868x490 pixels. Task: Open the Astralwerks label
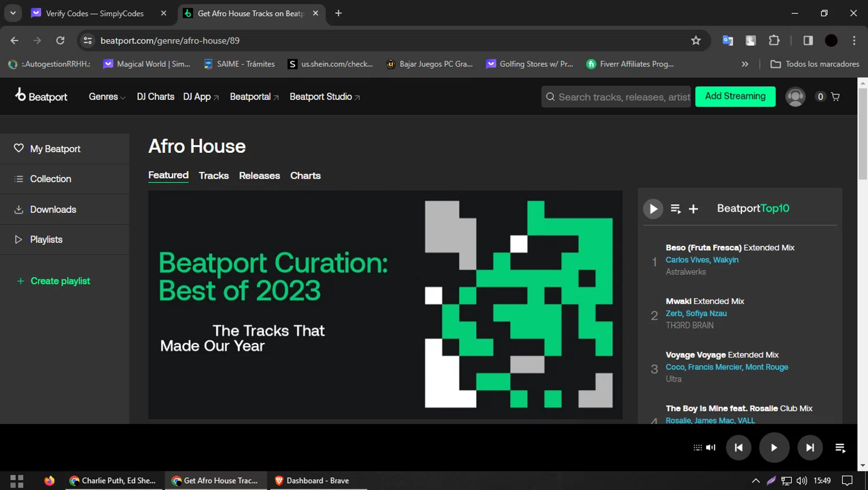coord(686,272)
